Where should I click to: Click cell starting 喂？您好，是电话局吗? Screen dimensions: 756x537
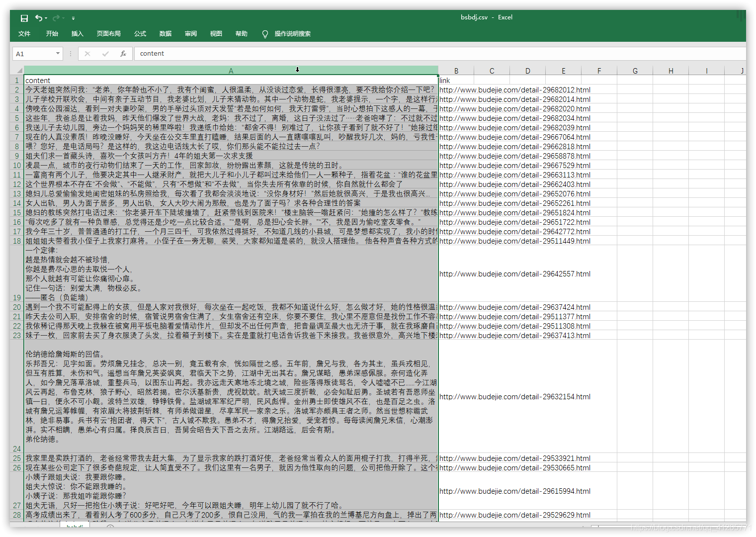231,146
